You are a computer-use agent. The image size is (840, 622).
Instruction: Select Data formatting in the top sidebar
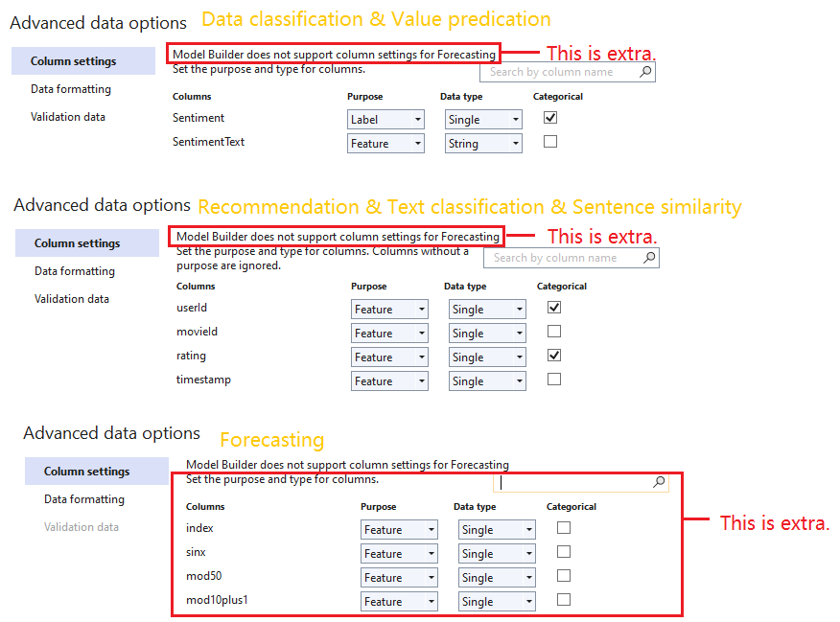pyautogui.click(x=71, y=89)
